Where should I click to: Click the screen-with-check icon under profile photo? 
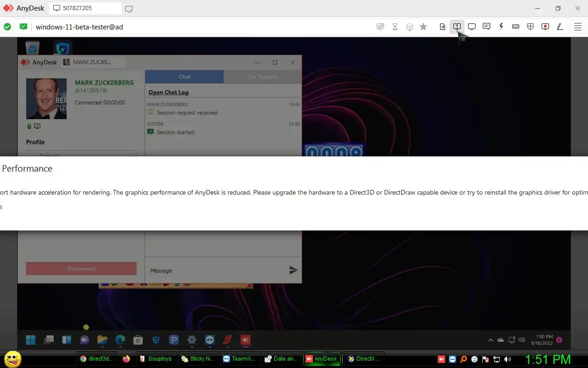pyautogui.click(x=37, y=126)
